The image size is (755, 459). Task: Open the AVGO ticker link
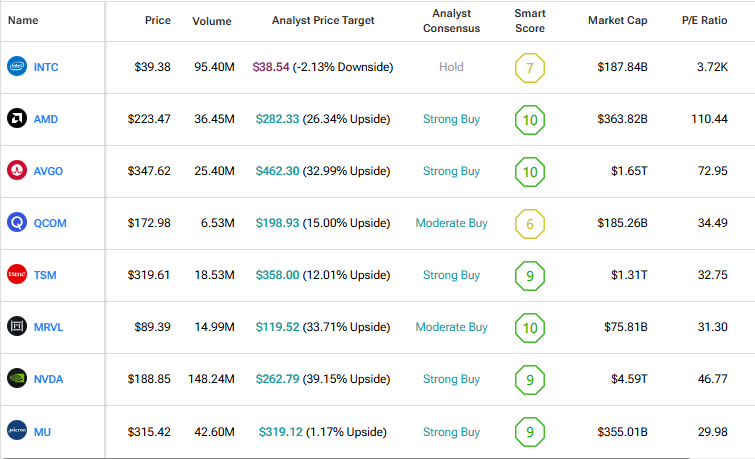(49, 171)
